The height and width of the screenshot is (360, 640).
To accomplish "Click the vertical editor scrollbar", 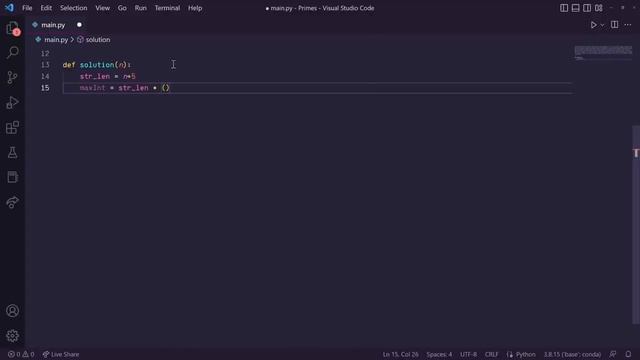I will click(x=636, y=224).
